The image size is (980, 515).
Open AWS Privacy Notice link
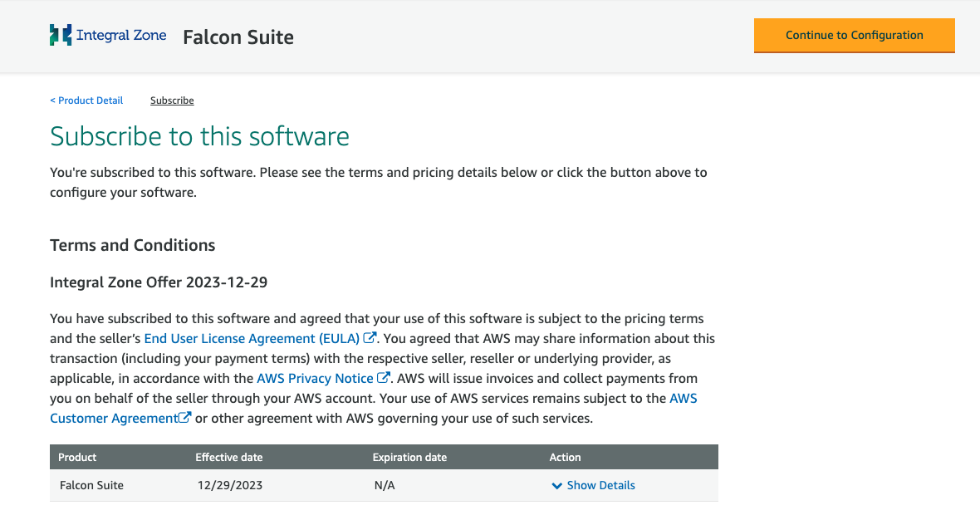click(x=315, y=378)
